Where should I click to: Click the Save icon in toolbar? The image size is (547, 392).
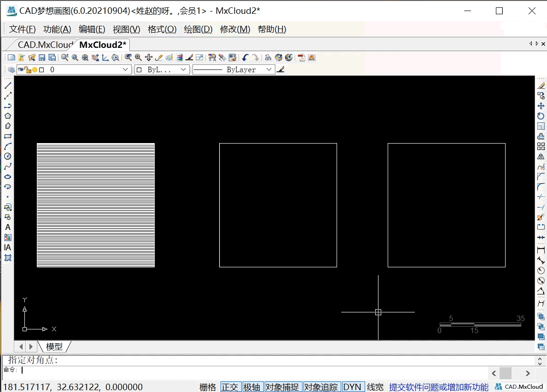pos(42,58)
